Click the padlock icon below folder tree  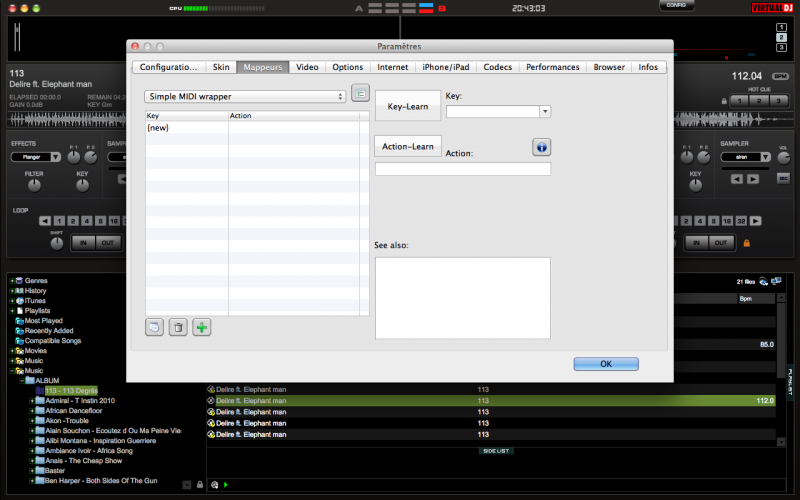200,485
